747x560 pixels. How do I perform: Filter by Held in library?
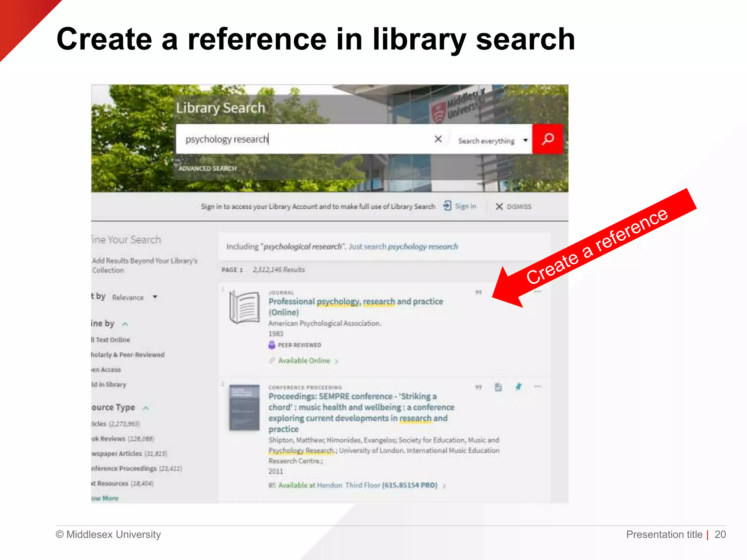click(109, 384)
